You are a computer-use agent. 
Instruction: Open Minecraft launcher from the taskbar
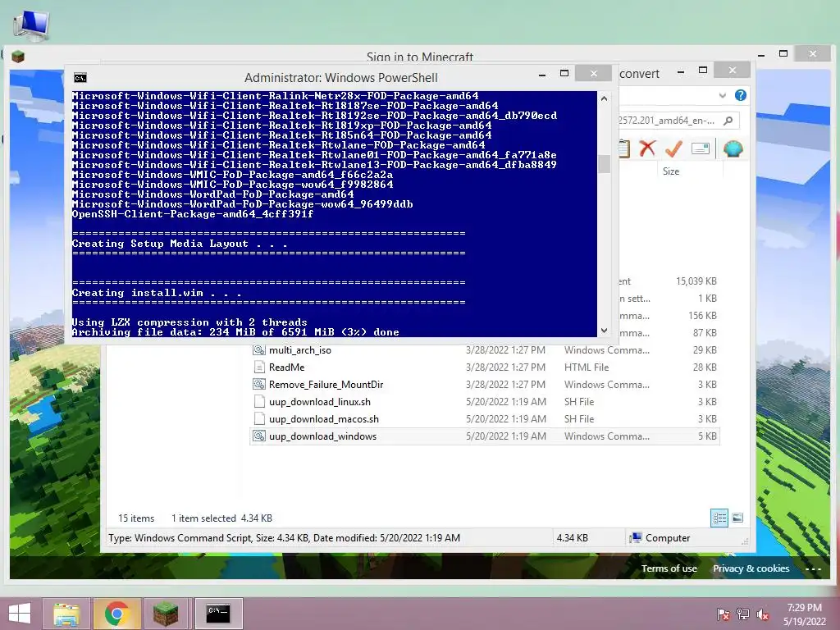(x=166, y=614)
